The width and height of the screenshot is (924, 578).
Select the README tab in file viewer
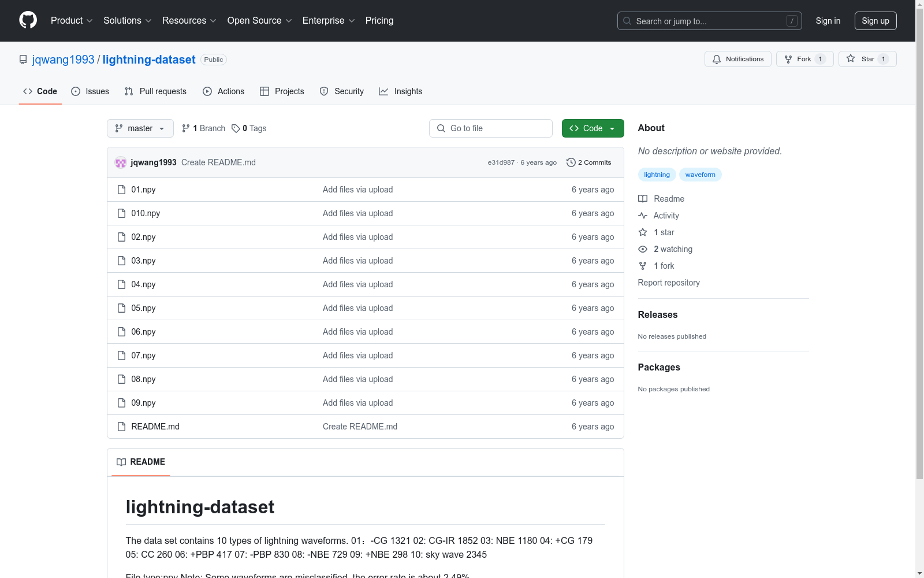pos(141,462)
